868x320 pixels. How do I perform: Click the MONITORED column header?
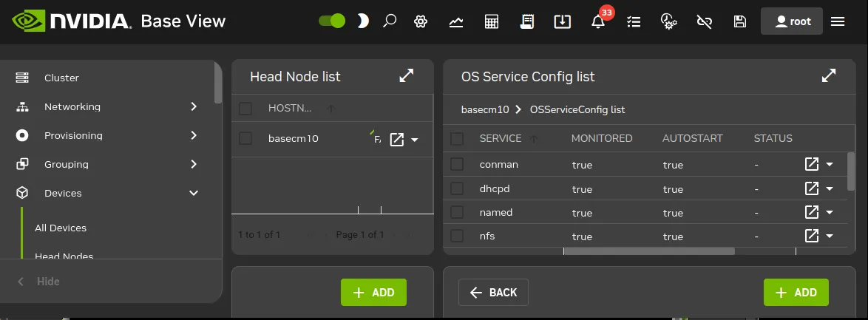click(x=602, y=138)
